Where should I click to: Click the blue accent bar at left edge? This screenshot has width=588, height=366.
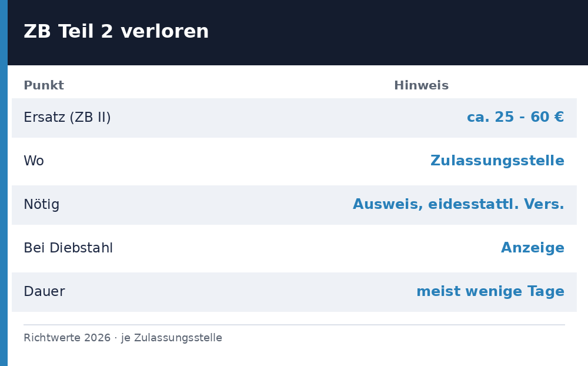click(x=4, y=183)
